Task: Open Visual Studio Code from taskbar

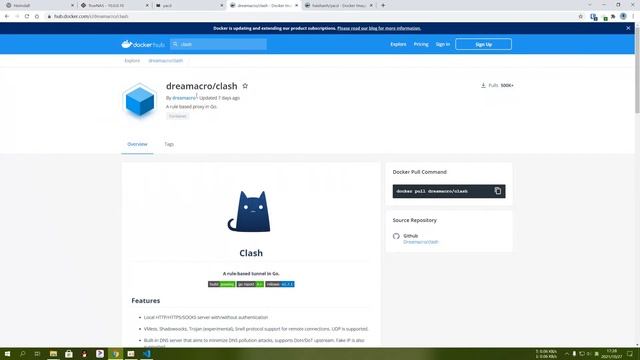Action: point(147,354)
